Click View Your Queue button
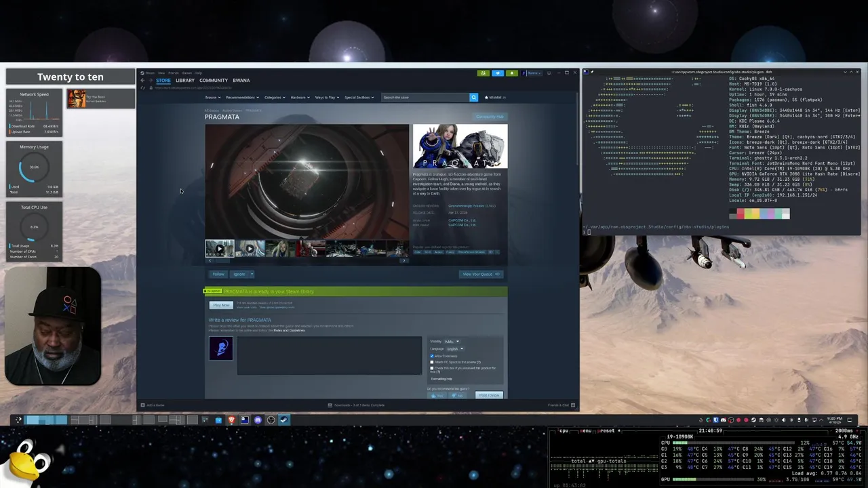The image size is (868, 488). click(x=481, y=274)
